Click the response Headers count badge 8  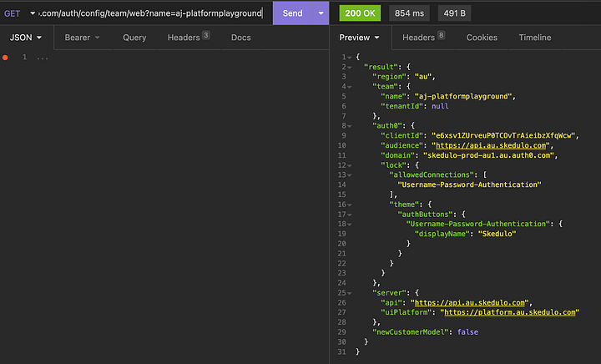[x=442, y=35]
